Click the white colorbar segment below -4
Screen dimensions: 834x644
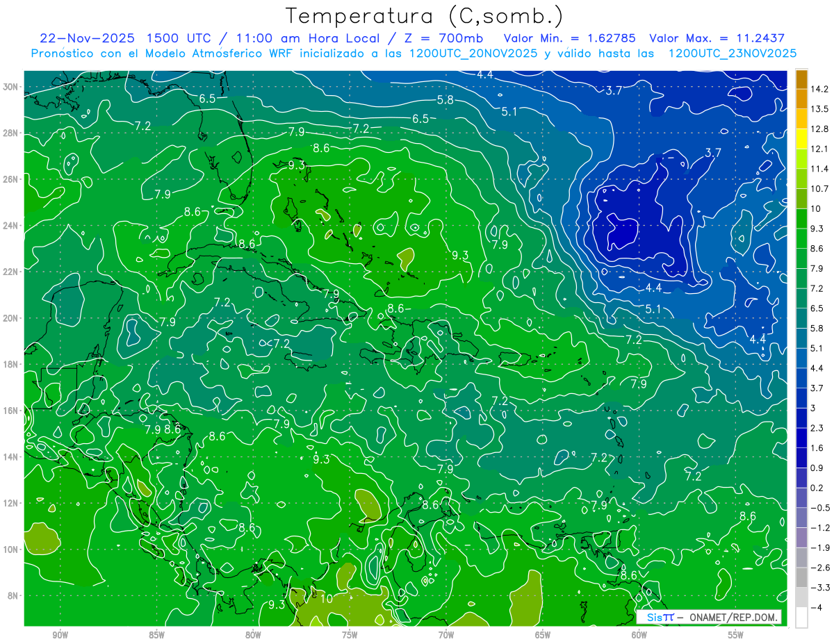coord(801,618)
